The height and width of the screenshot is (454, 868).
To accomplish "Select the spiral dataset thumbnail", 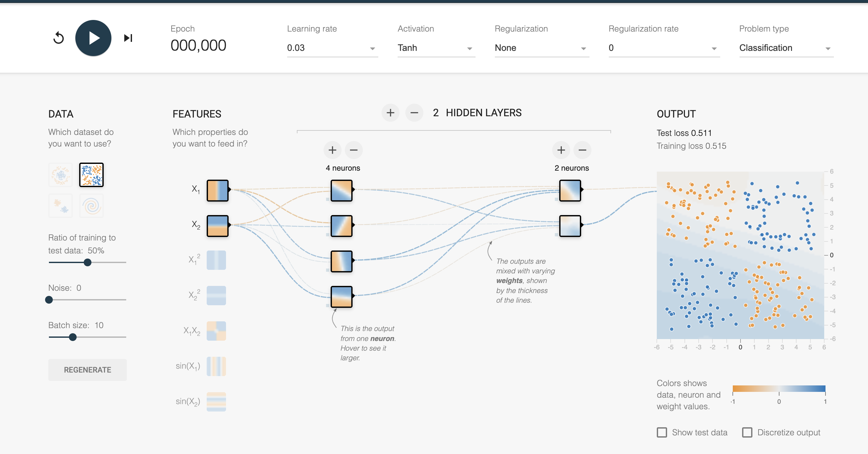I will [91, 206].
